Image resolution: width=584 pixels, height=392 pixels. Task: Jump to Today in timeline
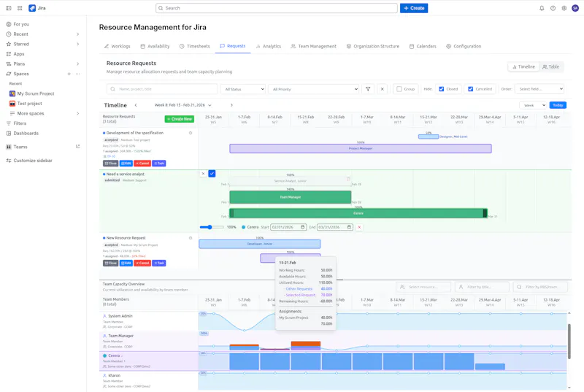558,105
